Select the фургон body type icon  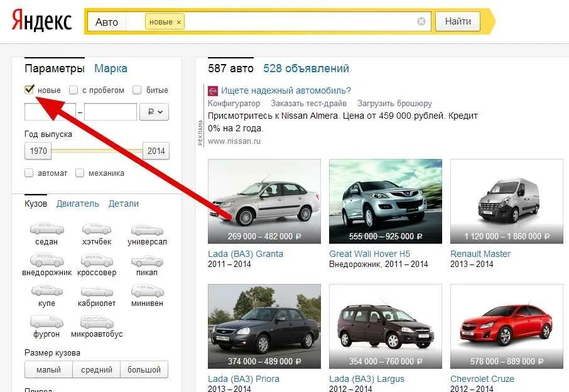[x=46, y=321]
